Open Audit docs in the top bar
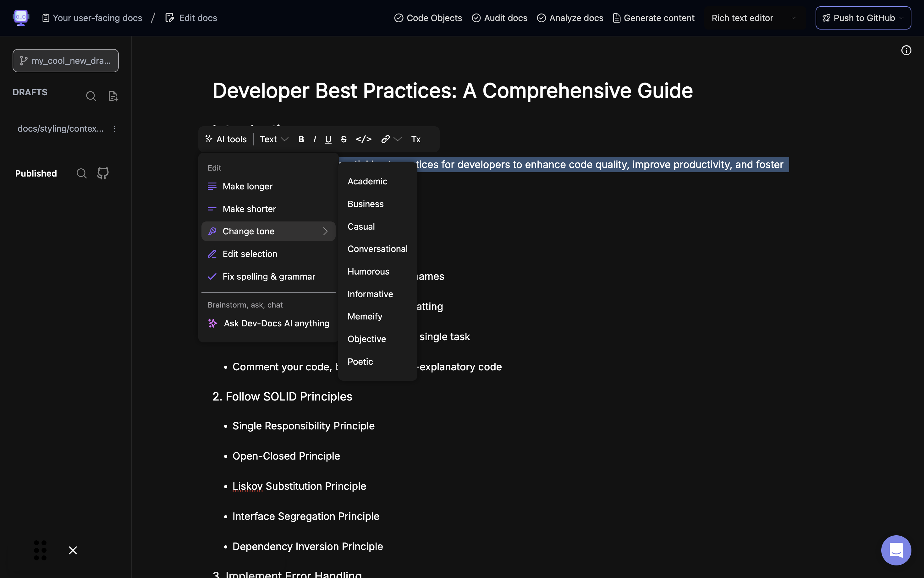Image resolution: width=924 pixels, height=578 pixels. point(499,18)
